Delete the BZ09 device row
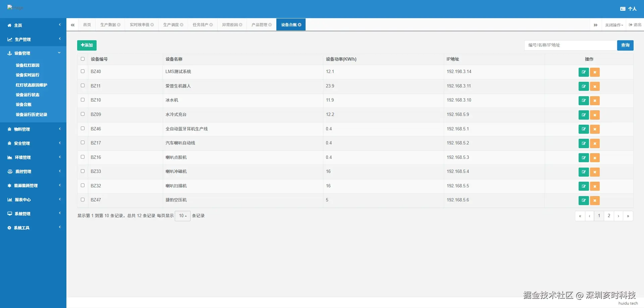Viewport: 644px width, 308px height. pyautogui.click(x=595, y=115)
